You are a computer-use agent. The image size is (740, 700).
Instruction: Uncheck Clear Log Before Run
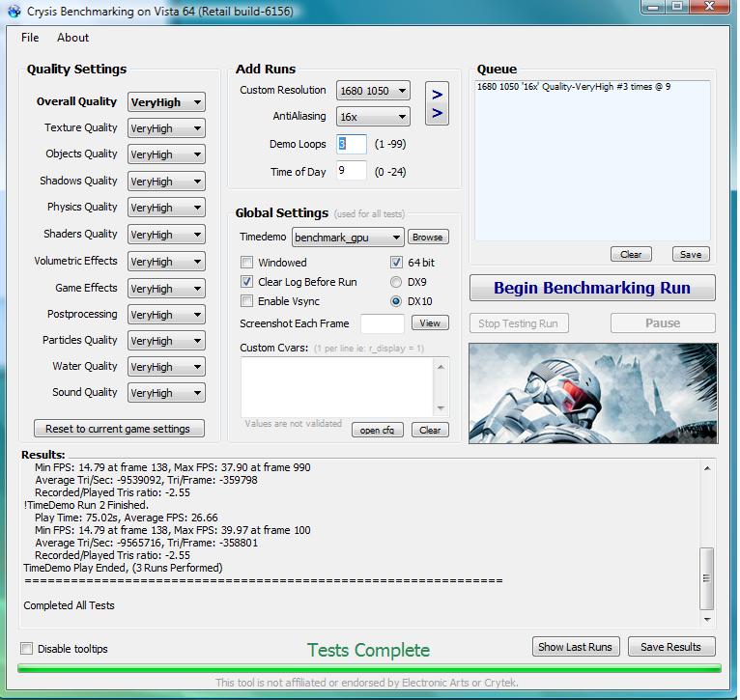pos(246,282)
